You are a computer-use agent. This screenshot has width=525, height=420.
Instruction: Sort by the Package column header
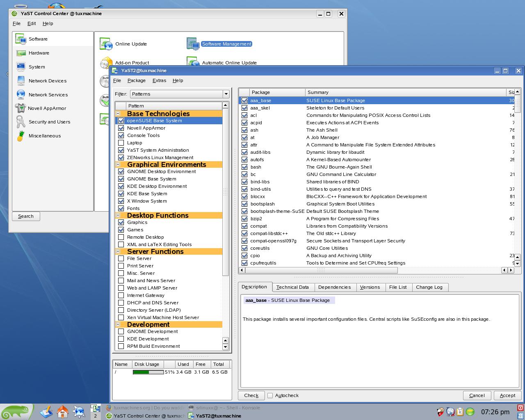[277, 92]
